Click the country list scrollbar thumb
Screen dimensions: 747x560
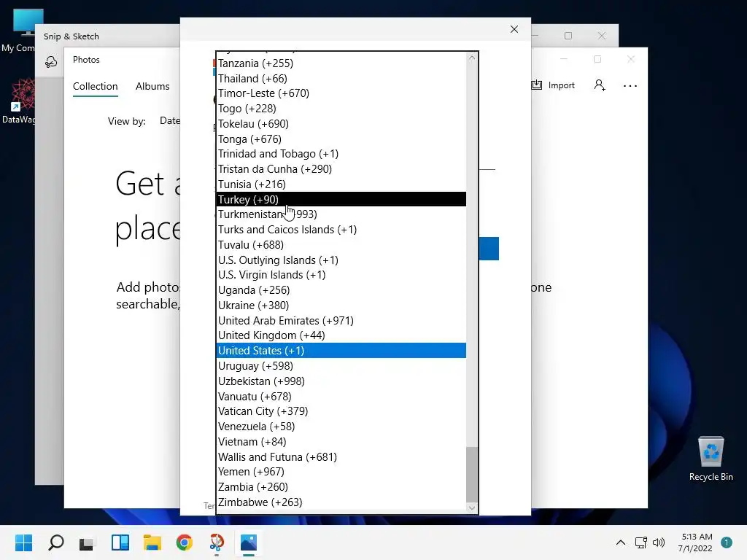tap(472, 474)
